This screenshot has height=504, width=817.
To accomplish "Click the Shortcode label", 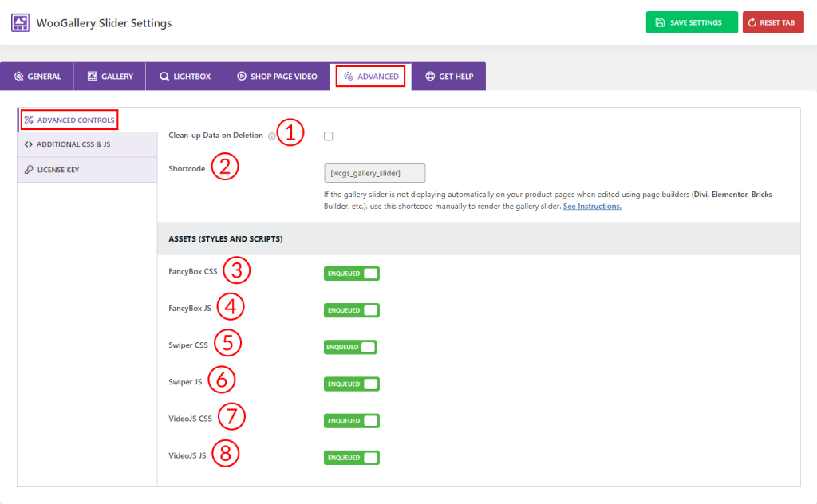I will 187,169.
